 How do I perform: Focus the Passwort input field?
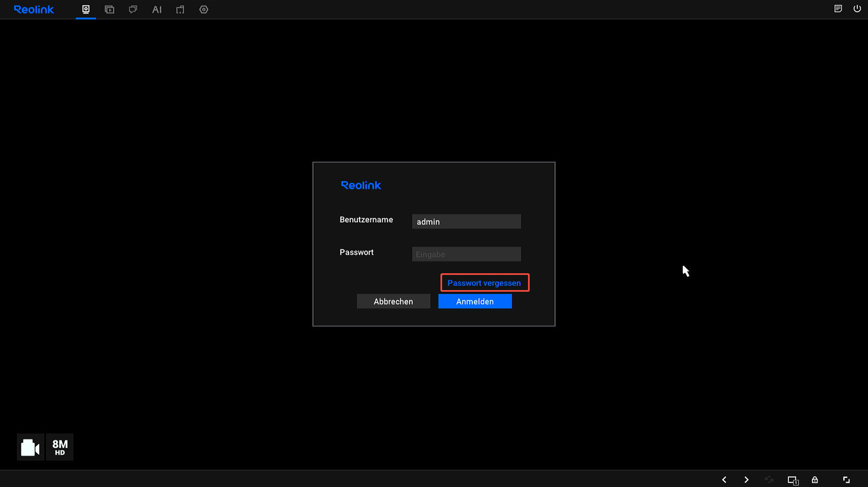pos(466,254)
